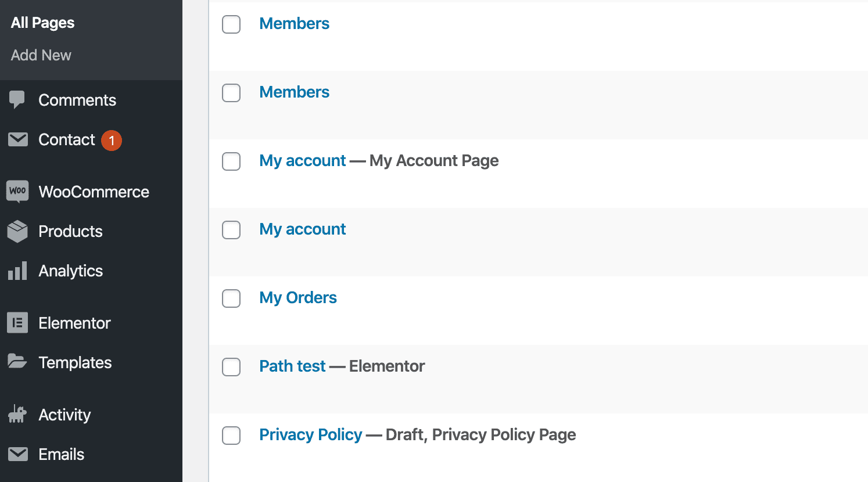Open the My Orders page link
The width and height of the screenshot is (868, 482).
[297, 297]
